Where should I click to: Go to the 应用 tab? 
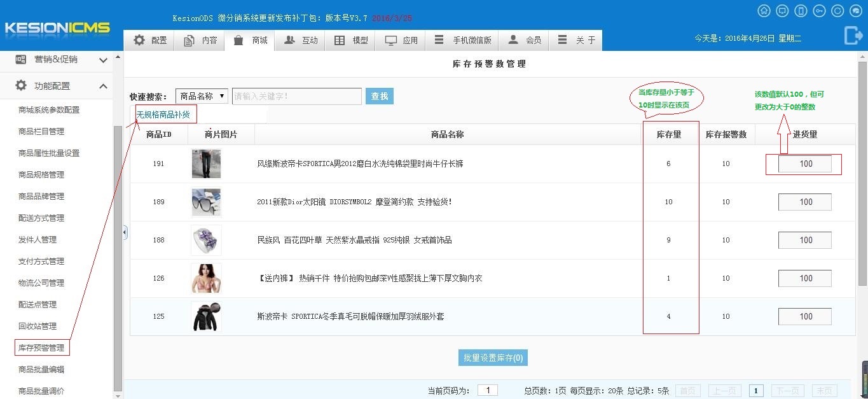click(x=401, y=40)
